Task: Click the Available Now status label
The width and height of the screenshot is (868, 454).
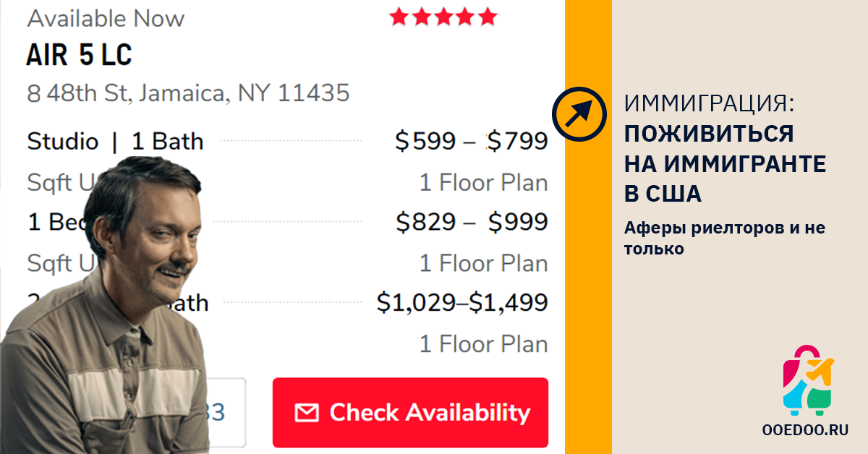Action: pyautogui.click(x=106, y=18)
